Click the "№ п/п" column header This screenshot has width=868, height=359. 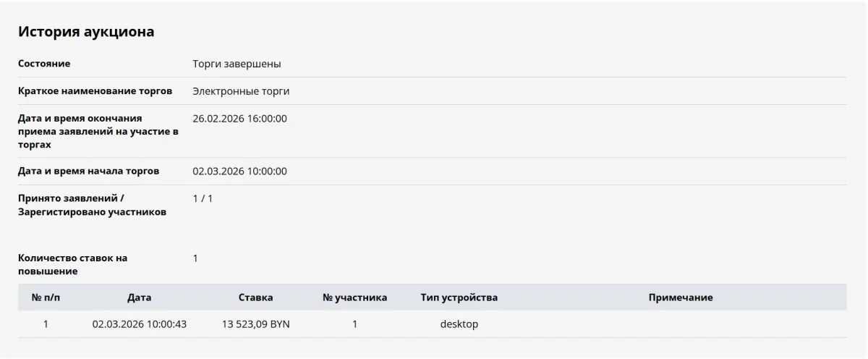tap(46, 297)
